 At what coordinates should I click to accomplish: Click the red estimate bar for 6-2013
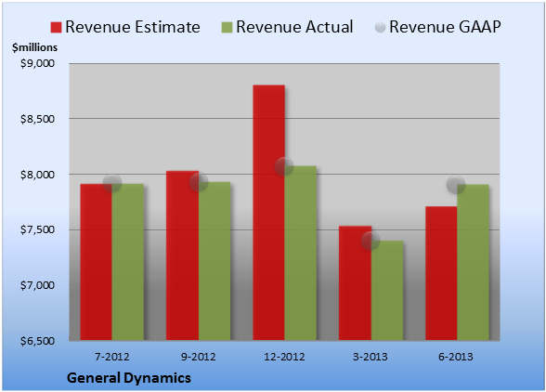[x=441, y=273]
